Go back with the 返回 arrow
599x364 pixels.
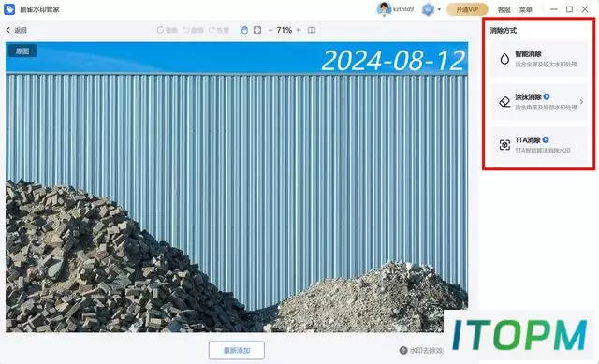point(17,30)
